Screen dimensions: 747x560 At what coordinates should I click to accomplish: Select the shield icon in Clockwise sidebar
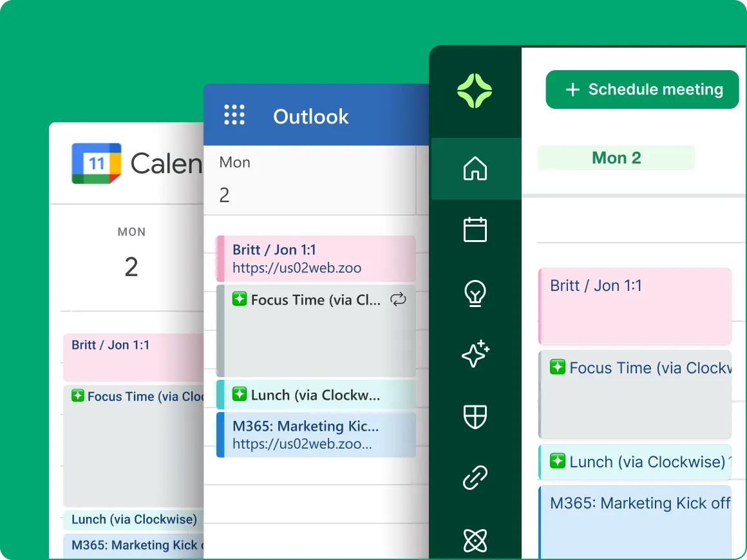click(x=475, y=416)
